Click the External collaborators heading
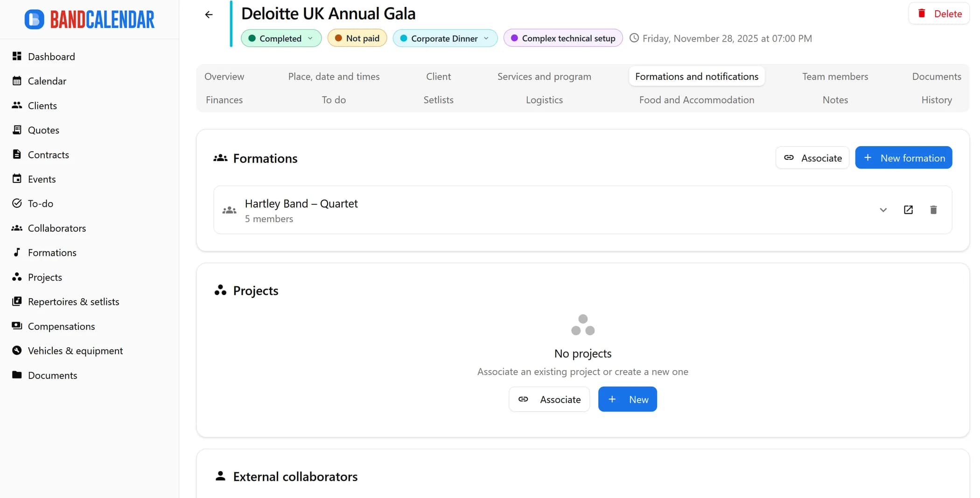 click(x=295, y=477)
